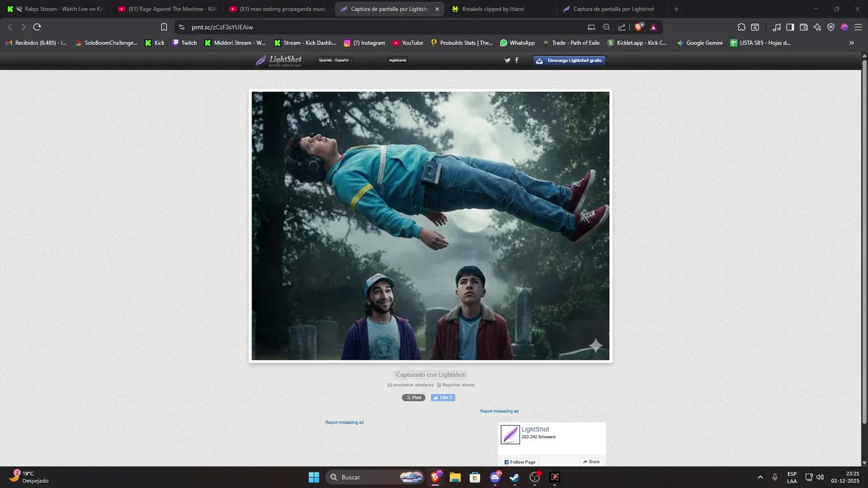The height and width of the screenshot is (488, 868).
Task: Expand hidden system tray icons
Action: [759, 477]
